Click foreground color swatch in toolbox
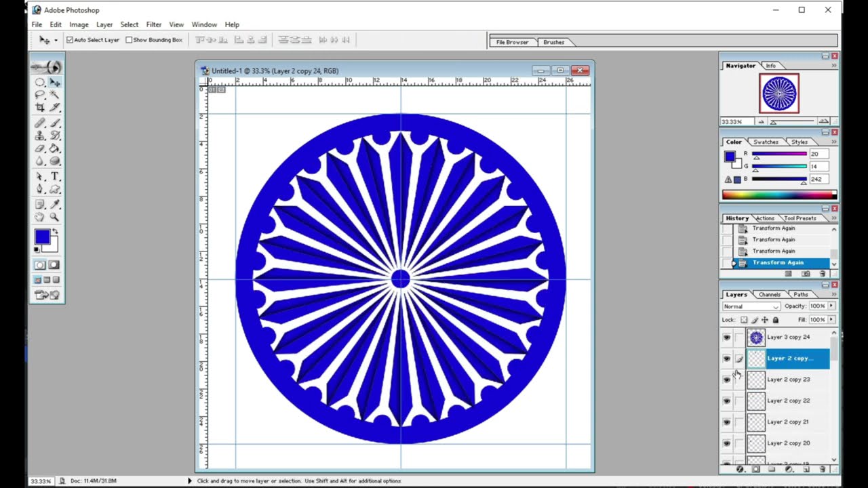This screenshot has width=868, height=488. pos(42,237)
